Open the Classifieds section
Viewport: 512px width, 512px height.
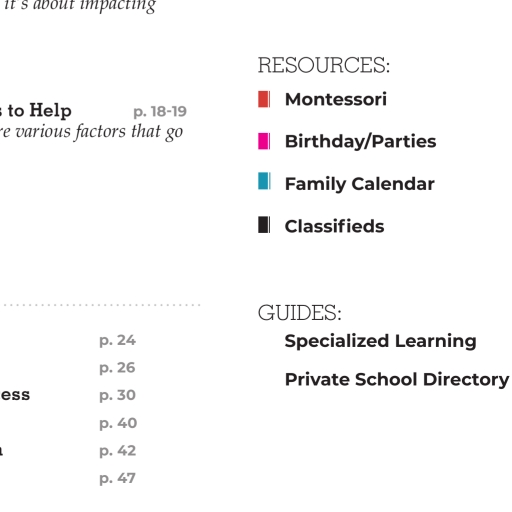point(334,226)
